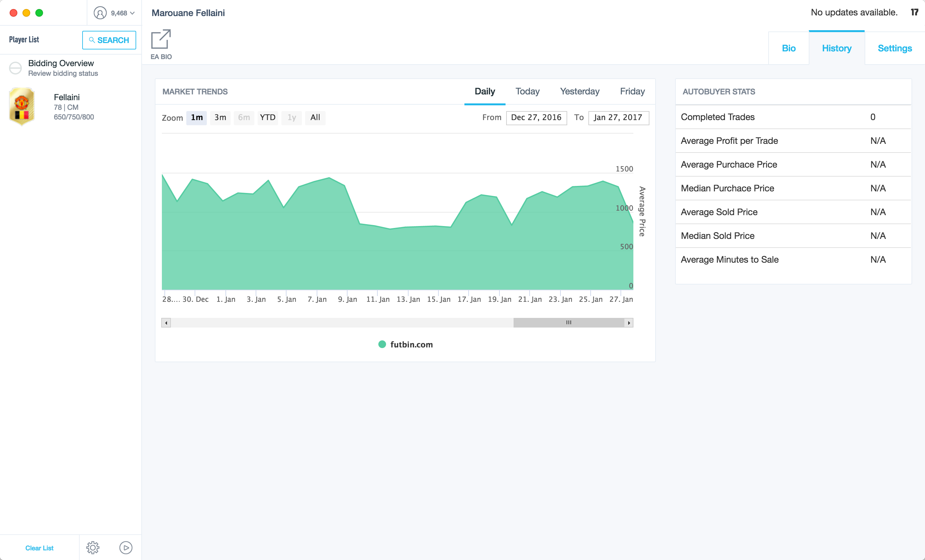Select the Friday market trends tab
The height and width of the screenshot is (560, 925).
(x=632, y=91)
